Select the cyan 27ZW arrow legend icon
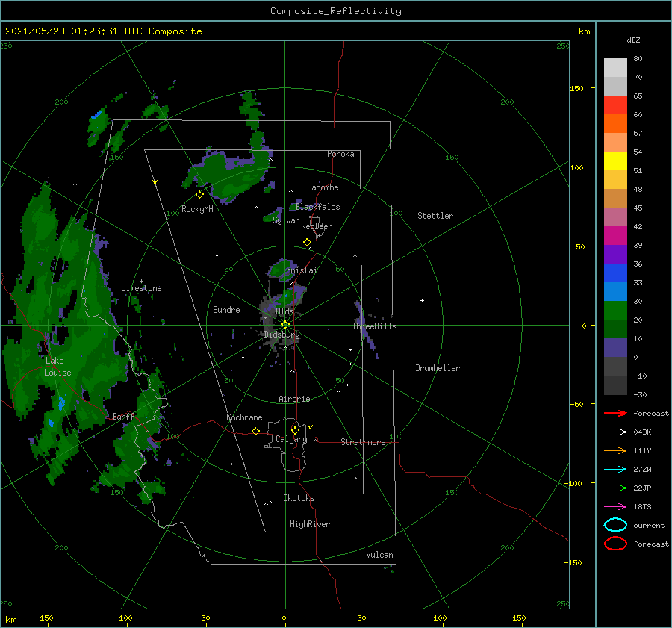 click(615, 470)
